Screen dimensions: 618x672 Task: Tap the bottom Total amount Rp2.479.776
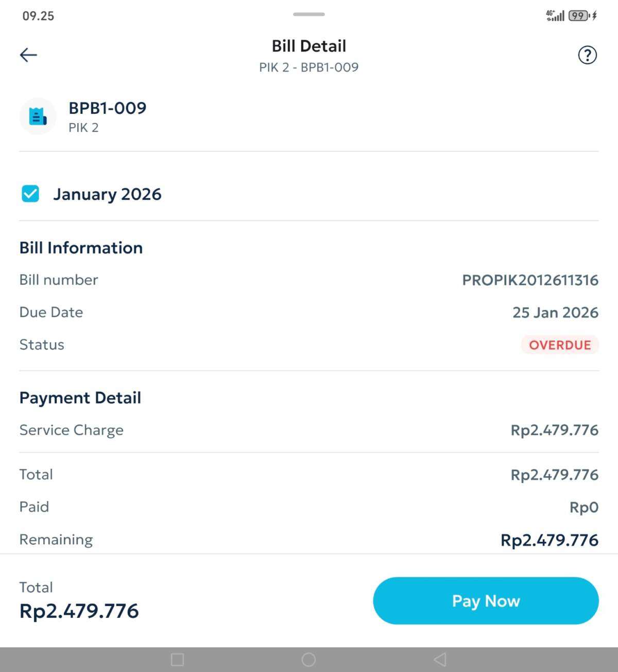point(79,611)
